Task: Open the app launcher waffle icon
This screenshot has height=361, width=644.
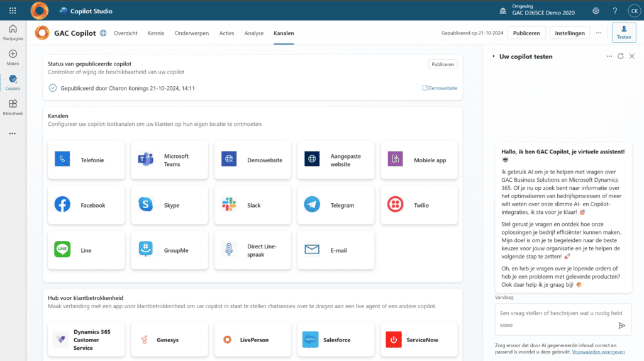Action: click(13, 11)
